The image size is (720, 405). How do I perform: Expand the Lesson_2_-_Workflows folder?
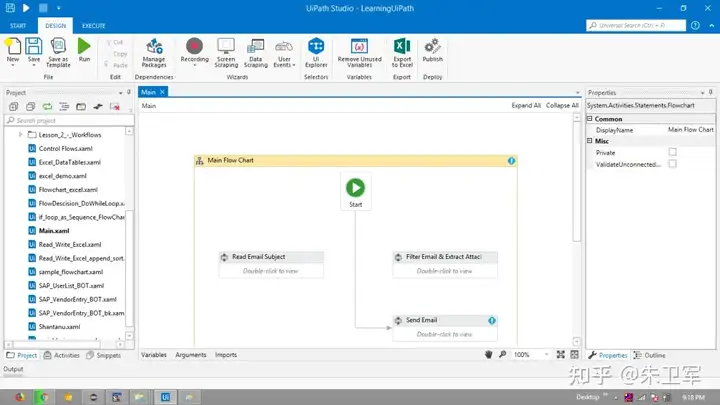point(20,135)
